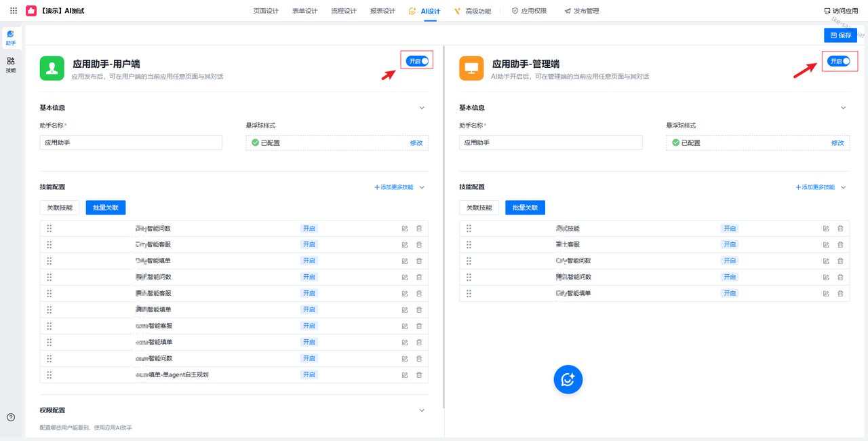Toggle the 应用助手-用户端 enable switch

click(x=418, y=61)
